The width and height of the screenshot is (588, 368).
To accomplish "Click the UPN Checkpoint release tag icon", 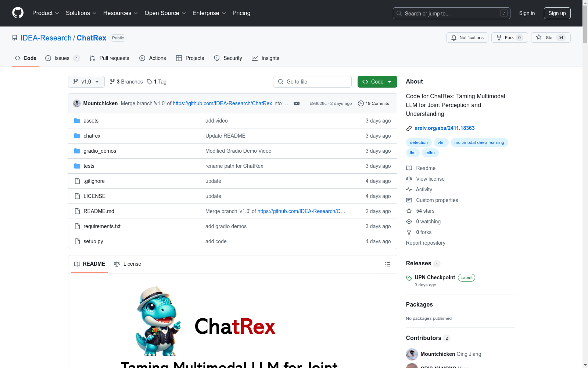I will [x=409, y=278].
